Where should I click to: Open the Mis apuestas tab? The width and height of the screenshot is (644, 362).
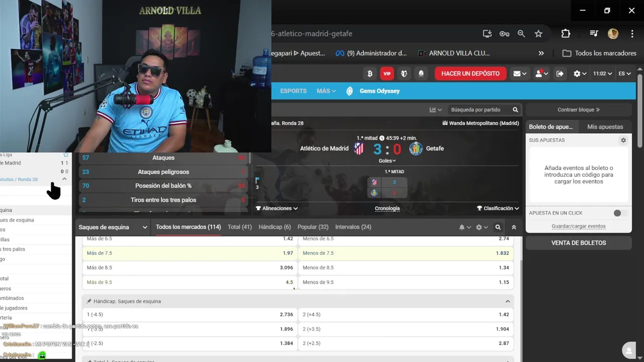[x=605, y=127]
